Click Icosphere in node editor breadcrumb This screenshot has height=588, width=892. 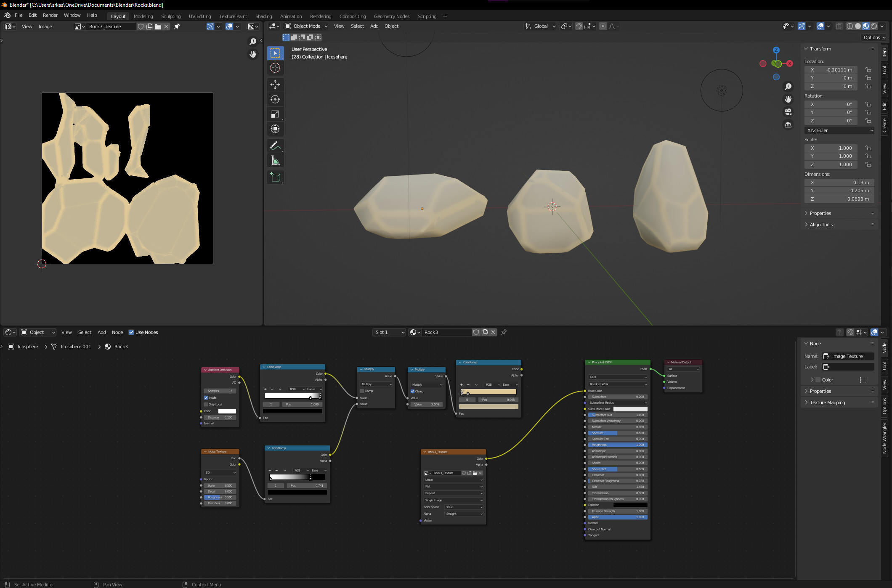(x=27, y=347)
